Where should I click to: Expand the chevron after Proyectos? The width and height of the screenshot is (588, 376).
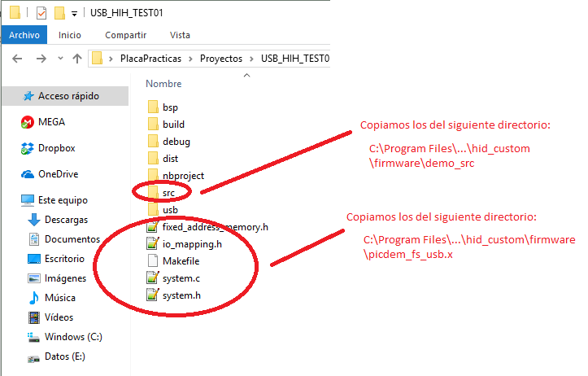click(251, 59)
